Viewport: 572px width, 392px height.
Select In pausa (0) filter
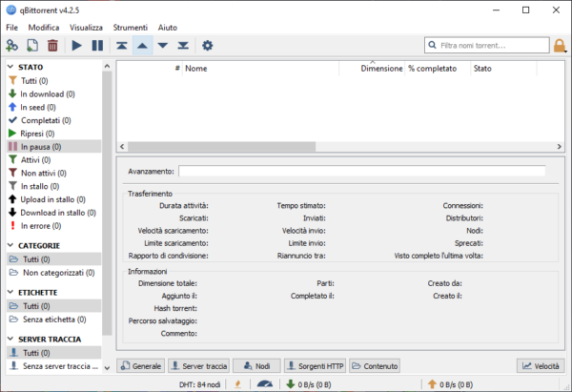point(54,146)
